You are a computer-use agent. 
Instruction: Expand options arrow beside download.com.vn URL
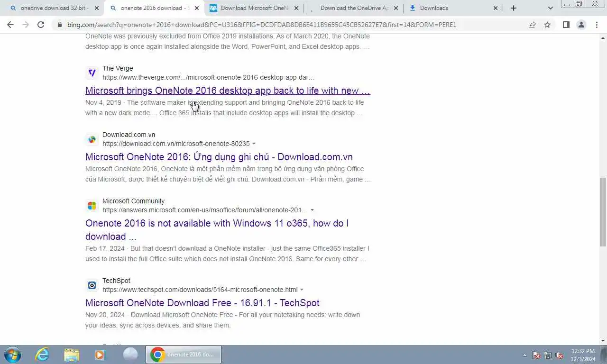[x=254, y=144]
